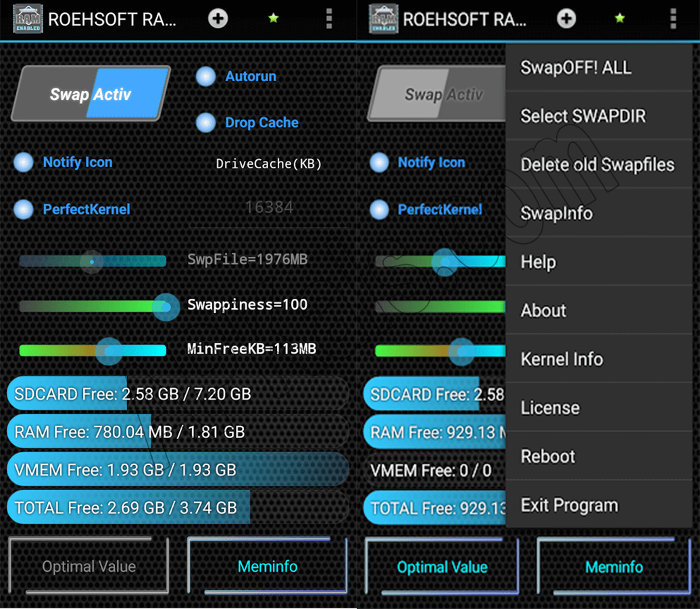Tap the RAM Free 780.04 MB bar

[178, 432]
